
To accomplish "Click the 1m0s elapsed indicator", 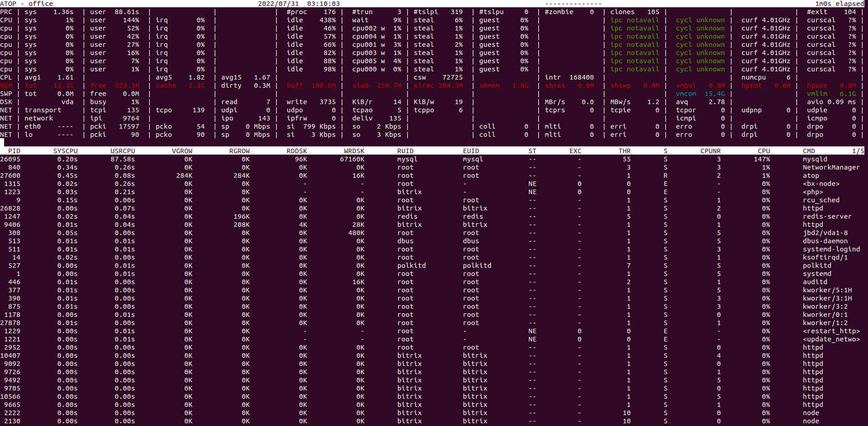I will [x=839, y=4].
